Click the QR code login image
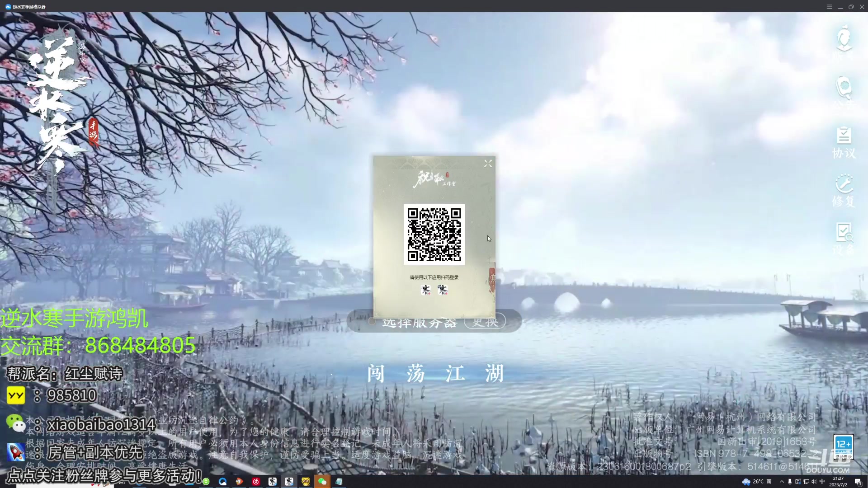The width and height of the screenshot is (868, 488). click(434, 235)
